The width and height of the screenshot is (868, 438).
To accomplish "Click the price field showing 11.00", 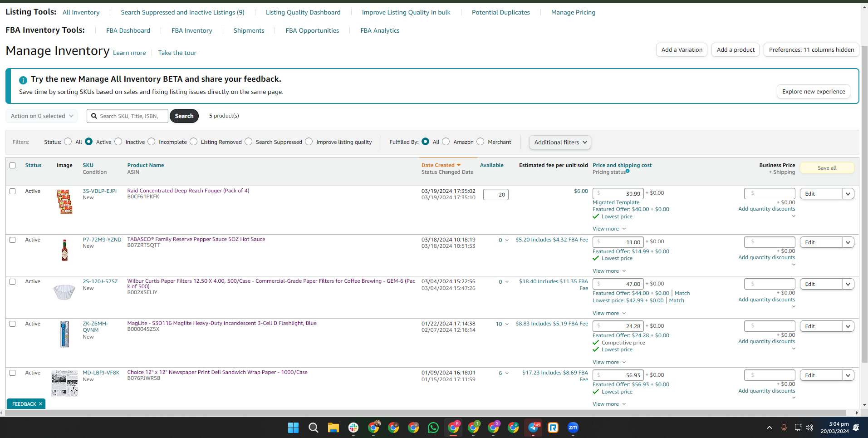I will pos(618,242).
